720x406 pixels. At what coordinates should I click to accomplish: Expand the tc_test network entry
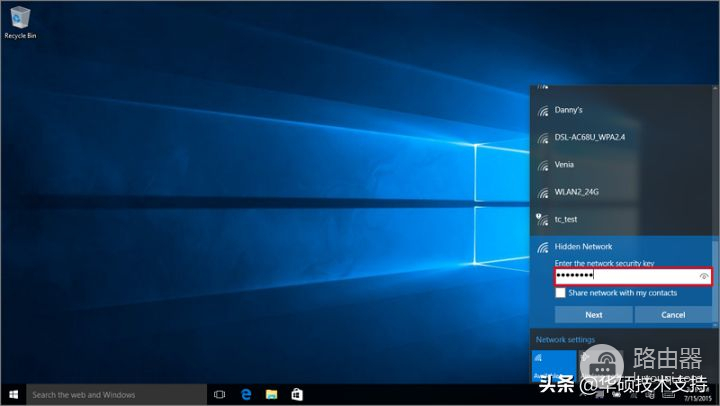566,219
